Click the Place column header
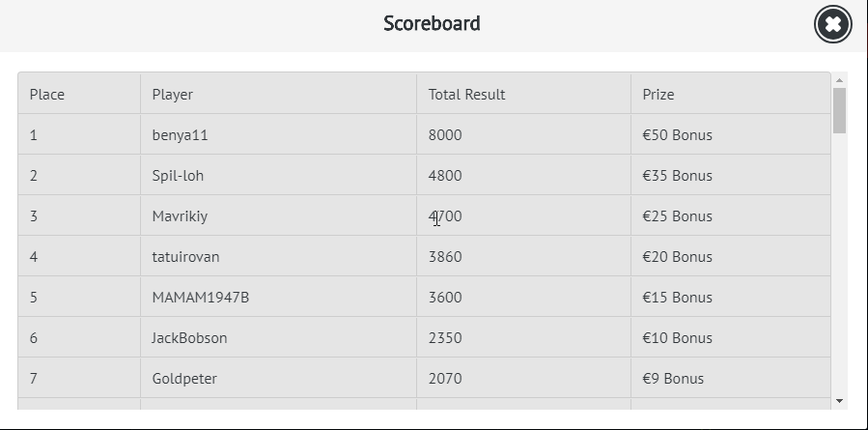 coord(47,95)
